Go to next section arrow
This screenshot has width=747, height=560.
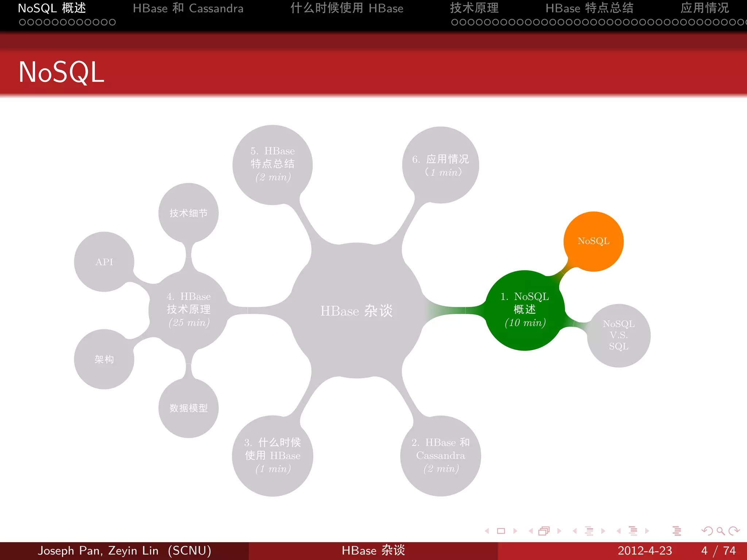[647, 531]
